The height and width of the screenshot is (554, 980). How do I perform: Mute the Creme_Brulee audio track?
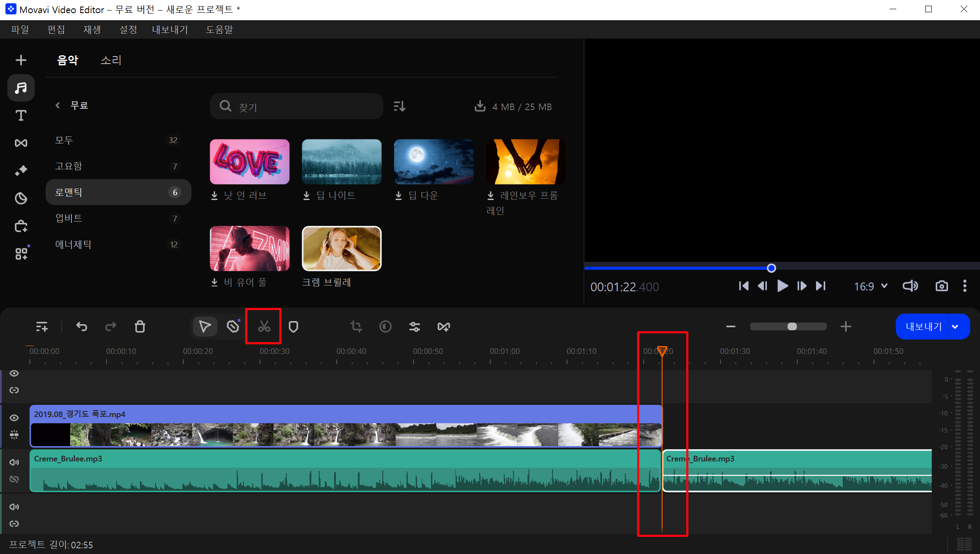click(14, 462)
